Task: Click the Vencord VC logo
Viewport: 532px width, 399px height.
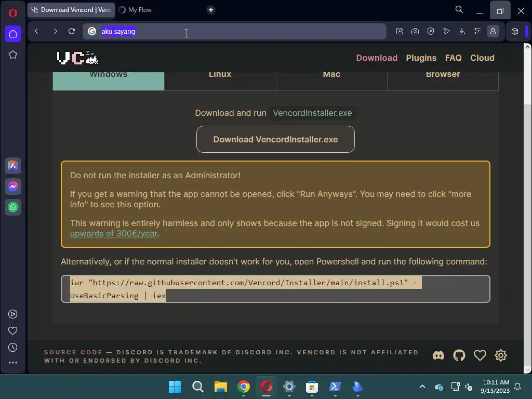Action: [x=77, y=58]
